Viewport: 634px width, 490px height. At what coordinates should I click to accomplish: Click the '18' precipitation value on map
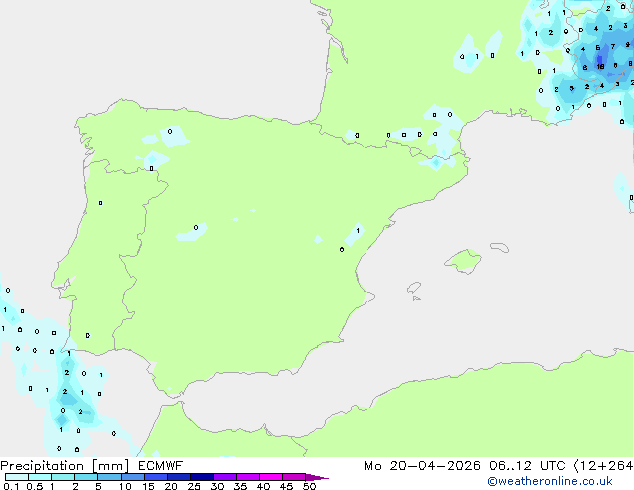point(600,66)
